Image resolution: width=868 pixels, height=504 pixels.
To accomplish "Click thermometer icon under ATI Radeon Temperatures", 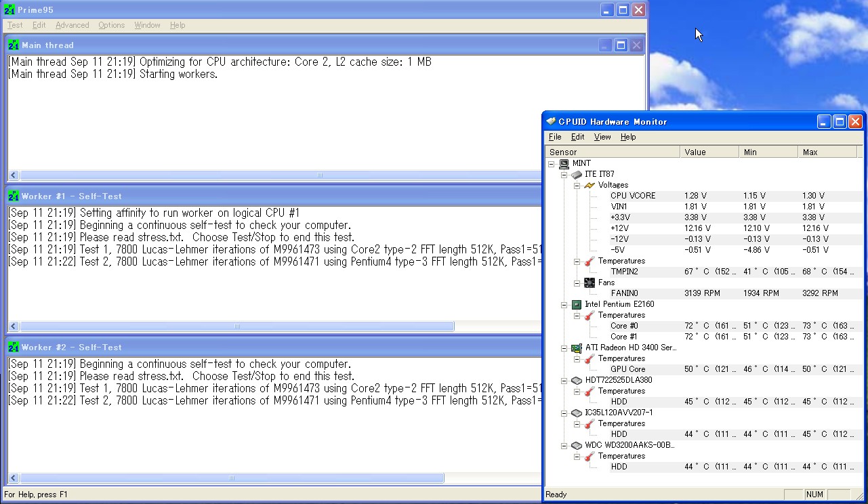I will pyautogui.click(x=589, y=358).
